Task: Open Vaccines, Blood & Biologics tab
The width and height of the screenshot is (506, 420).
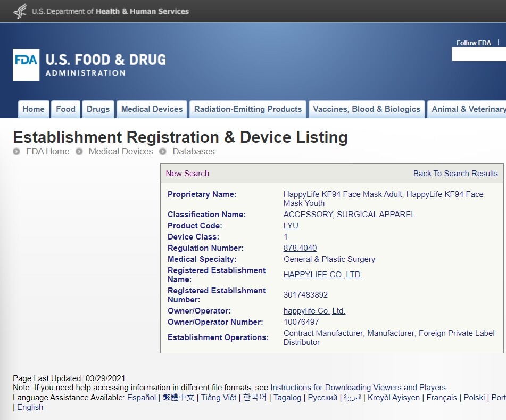Action: point(367,109)
